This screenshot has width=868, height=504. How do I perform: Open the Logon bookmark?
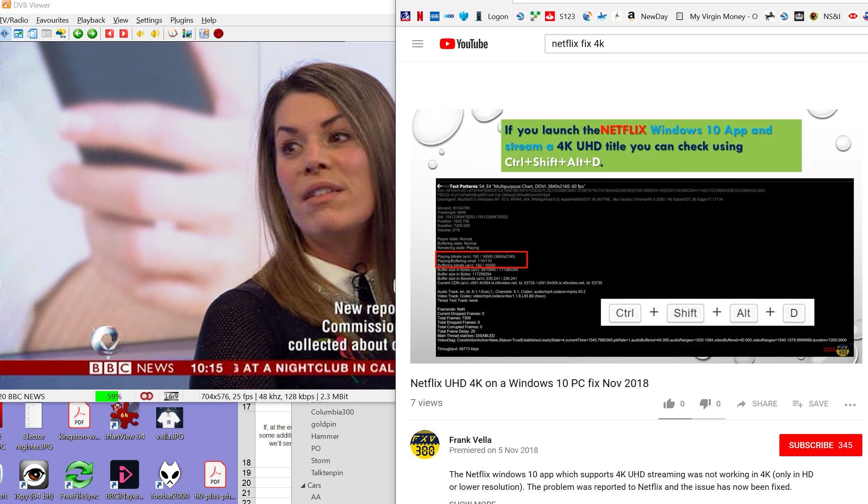click(491, 16)
